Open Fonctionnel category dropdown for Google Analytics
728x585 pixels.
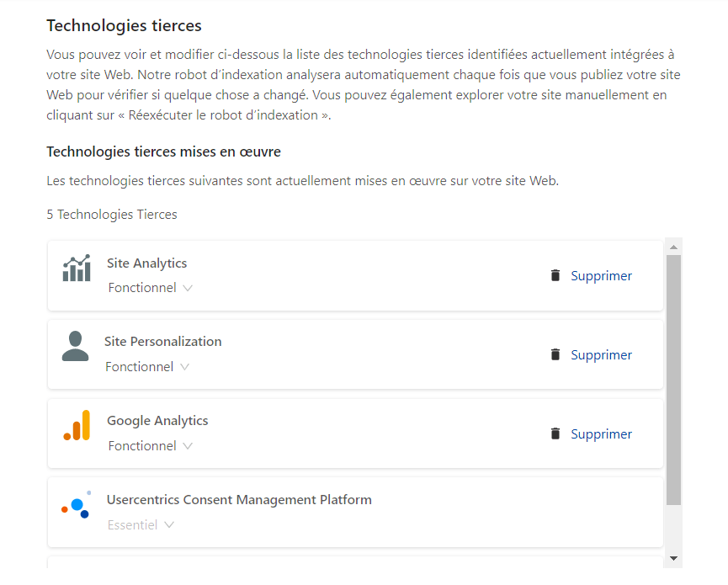point(150,446)
